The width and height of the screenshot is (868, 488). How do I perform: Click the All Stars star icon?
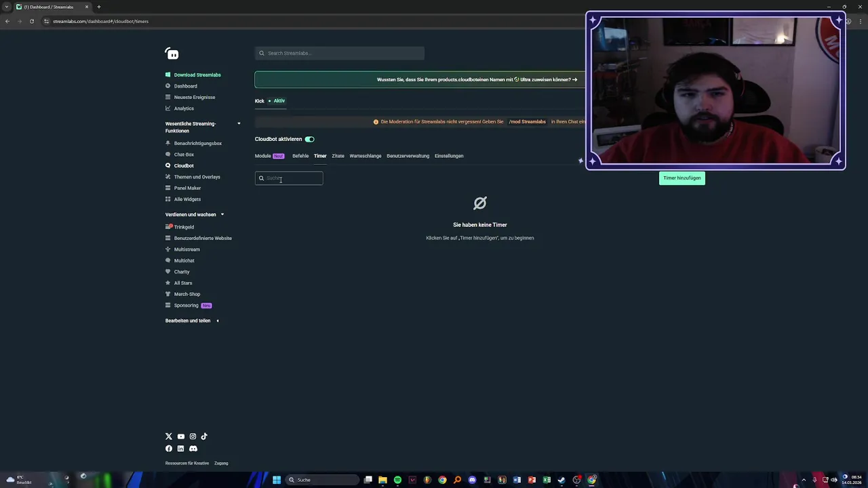[168, 283]
